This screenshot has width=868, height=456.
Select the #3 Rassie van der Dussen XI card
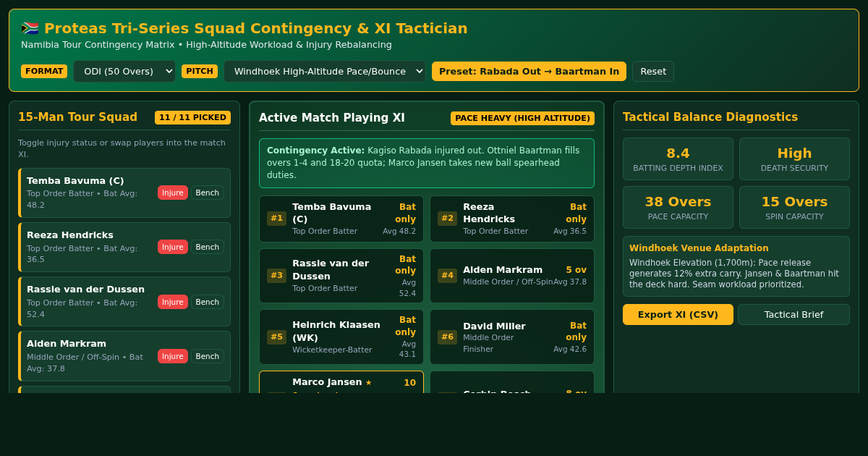(341, 276)
